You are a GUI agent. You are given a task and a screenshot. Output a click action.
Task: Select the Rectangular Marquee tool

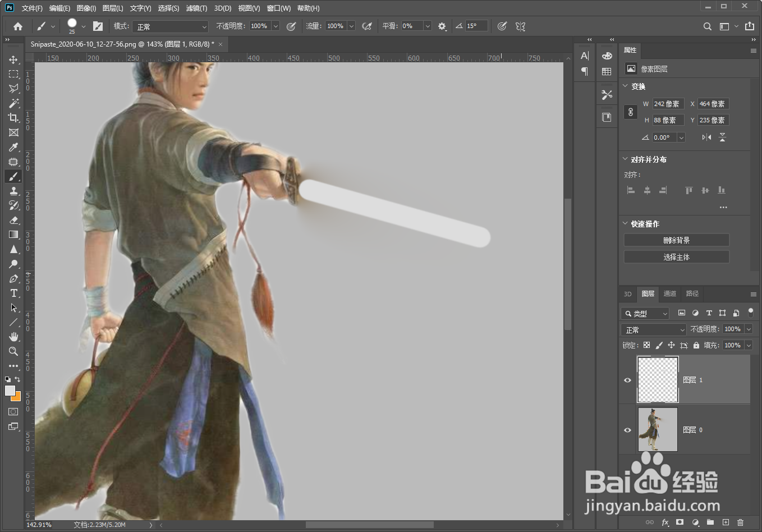click(13, 74)
